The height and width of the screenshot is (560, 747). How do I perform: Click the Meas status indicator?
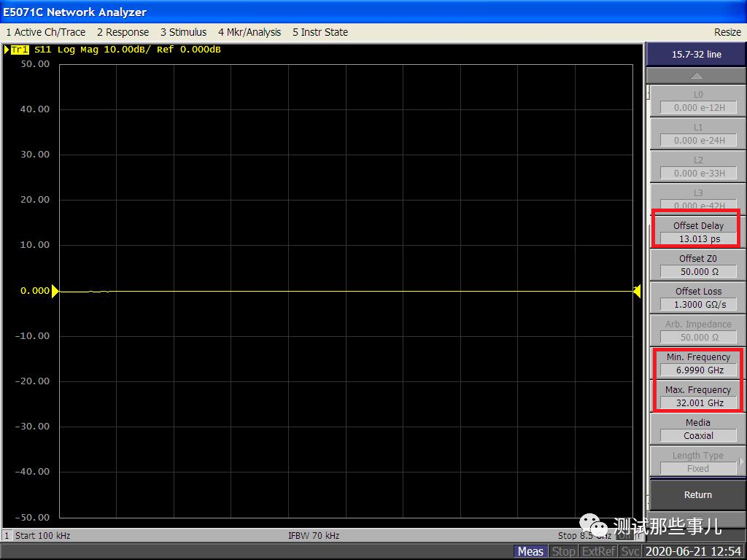530,551
